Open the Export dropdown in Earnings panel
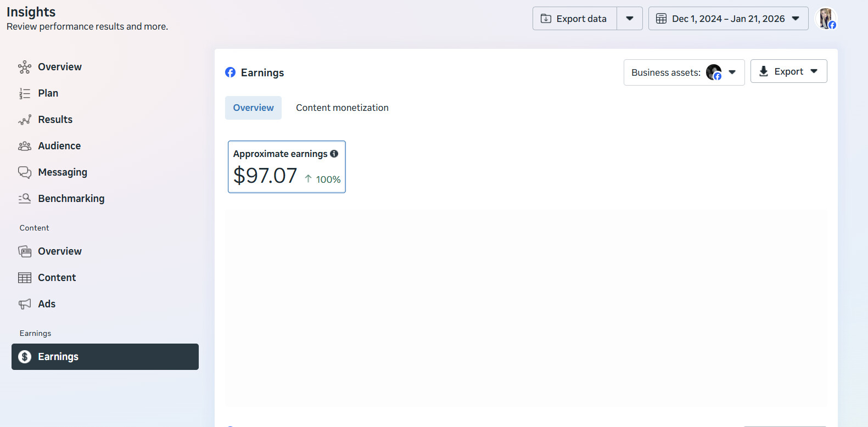868x427 pixels. click(788, 71)
